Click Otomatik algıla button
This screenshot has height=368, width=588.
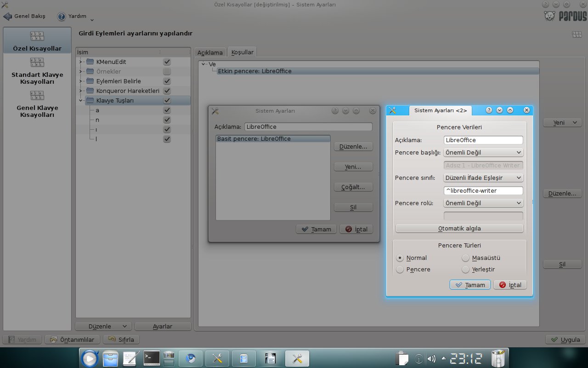click(459, 228)
